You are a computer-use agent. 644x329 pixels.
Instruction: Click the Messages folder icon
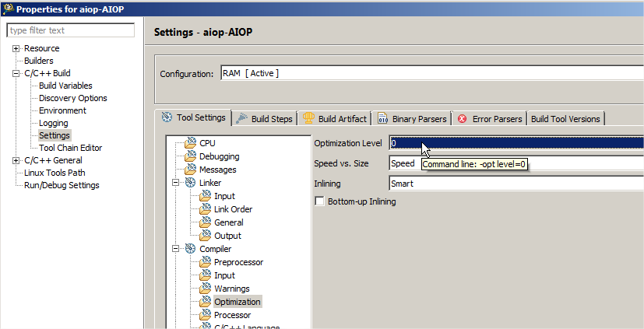pos(191,169)
